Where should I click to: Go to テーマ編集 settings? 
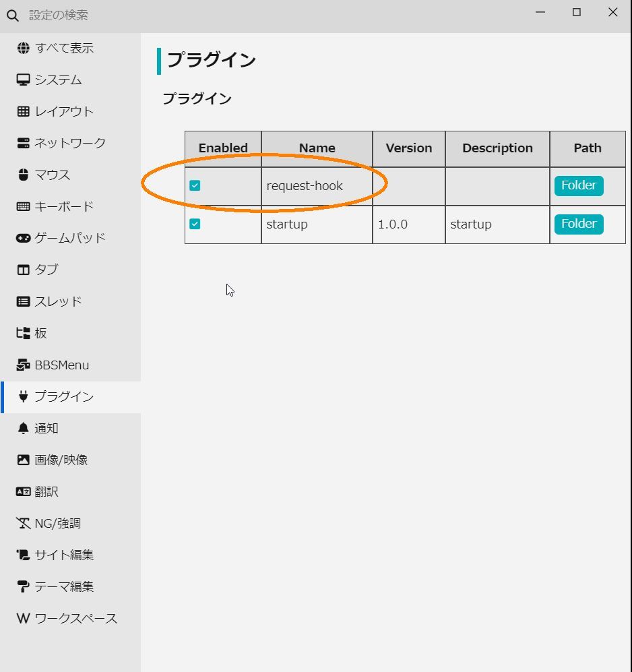(71, 586)
